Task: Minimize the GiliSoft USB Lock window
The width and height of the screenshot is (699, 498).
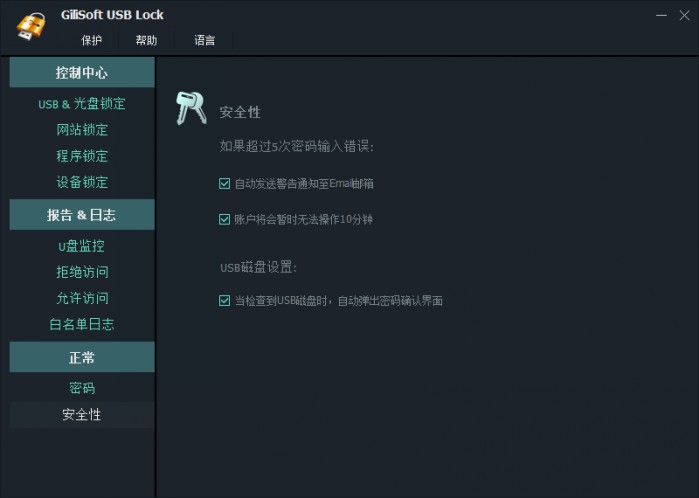Action: pyautogui.click(x=661, y=16)
